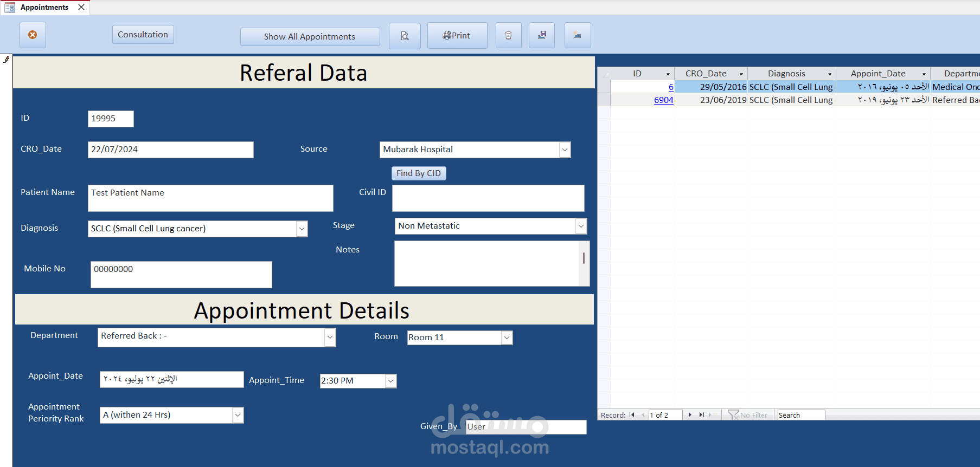Open Appoint_Date column filter arrow

(924, 74)
